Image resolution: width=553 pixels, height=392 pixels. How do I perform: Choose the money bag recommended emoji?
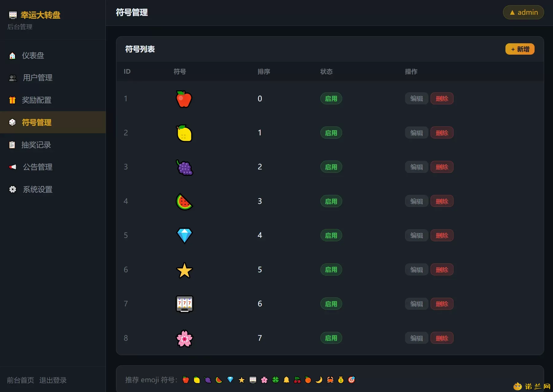(341, 380)
